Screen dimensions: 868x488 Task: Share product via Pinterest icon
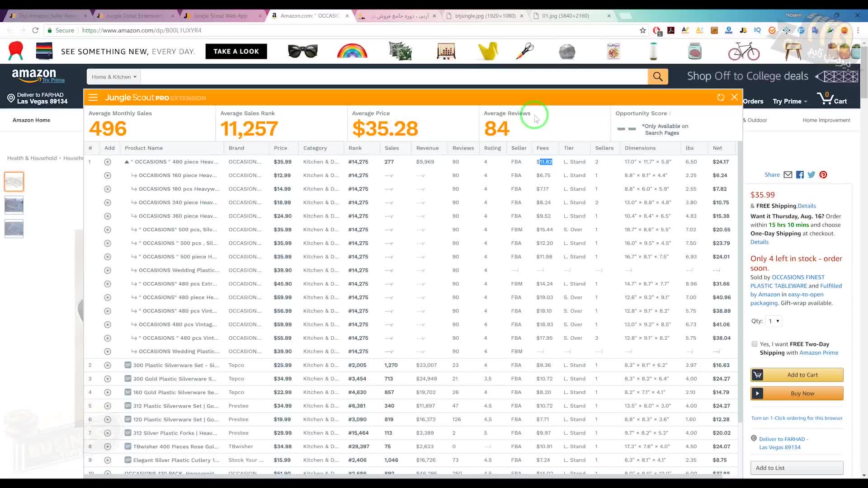point(823,175)
